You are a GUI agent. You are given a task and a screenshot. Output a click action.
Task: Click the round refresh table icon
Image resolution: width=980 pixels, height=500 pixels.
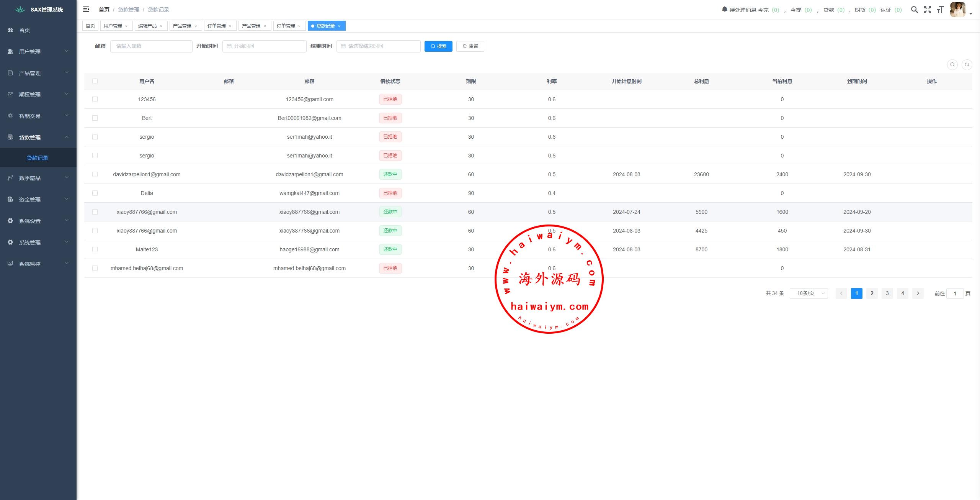pos(967,65)
